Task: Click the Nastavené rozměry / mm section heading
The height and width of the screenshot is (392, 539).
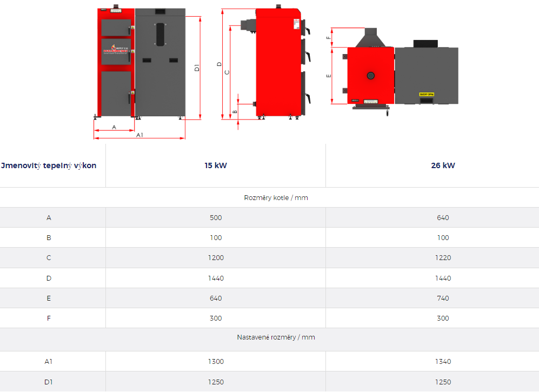Action: click(276, 337)
